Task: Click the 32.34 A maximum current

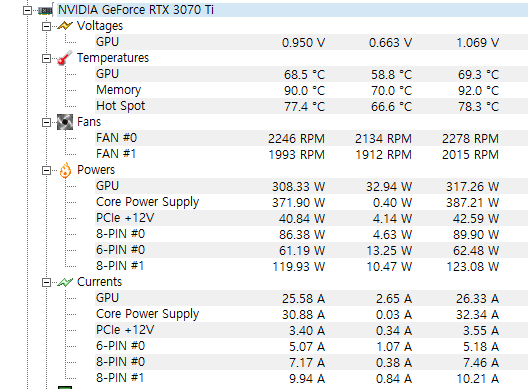Action: click(477, 315)
